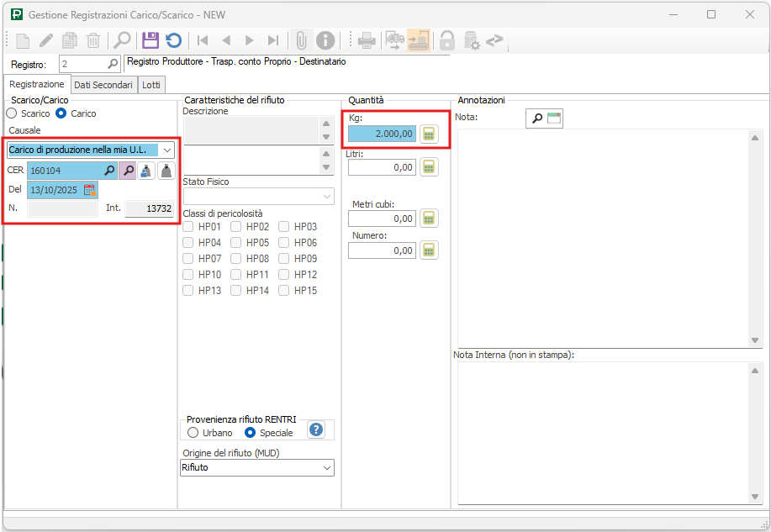Click in the Metri cubi quantity field
The image size is (771, 532).
point(382,219)
